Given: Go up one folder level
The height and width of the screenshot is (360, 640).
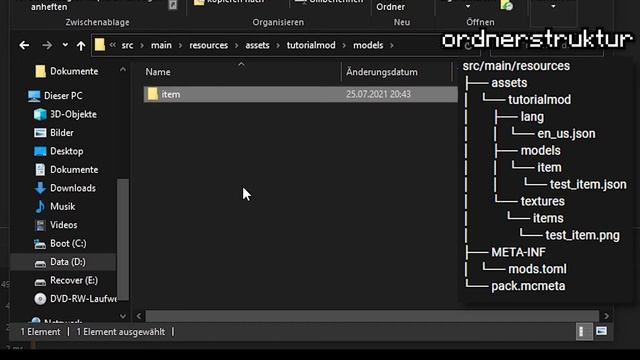Looking at the screenshot, I should pyautogui.click(x=81, y=46).
